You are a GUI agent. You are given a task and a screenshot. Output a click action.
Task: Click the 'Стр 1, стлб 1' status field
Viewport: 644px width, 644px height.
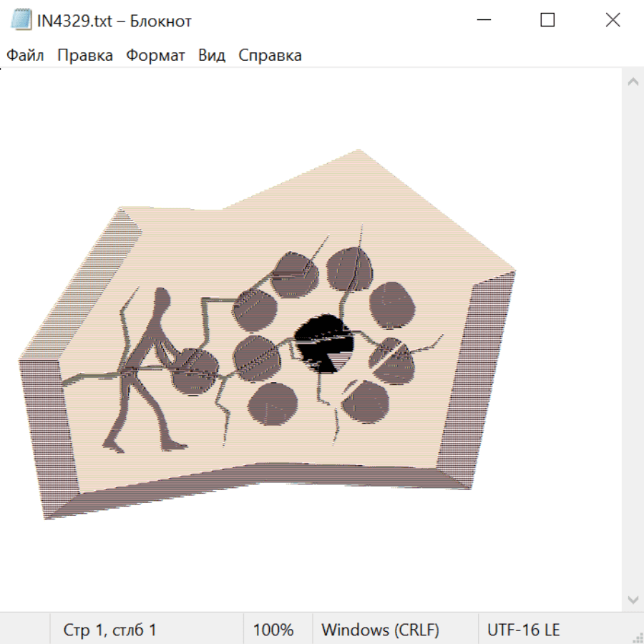pos(109,630)
